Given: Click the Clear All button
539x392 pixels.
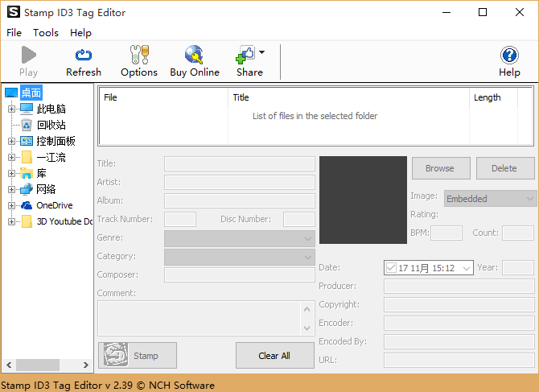Looking at the screenshot, I should coord(274,355).
